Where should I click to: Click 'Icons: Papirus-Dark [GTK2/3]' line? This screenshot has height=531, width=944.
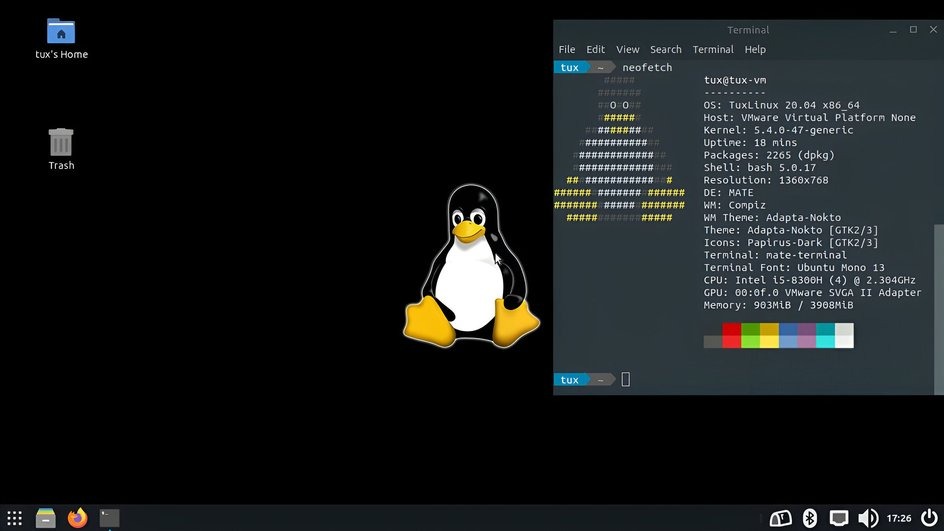coord(790,243)
